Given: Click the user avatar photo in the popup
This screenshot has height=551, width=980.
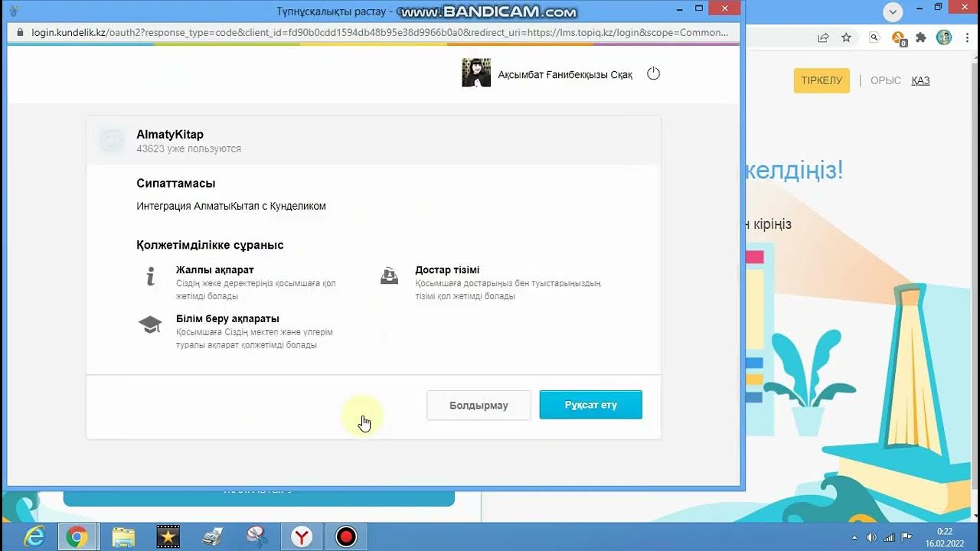Looking at the screenshot, I should coord(476,73).
